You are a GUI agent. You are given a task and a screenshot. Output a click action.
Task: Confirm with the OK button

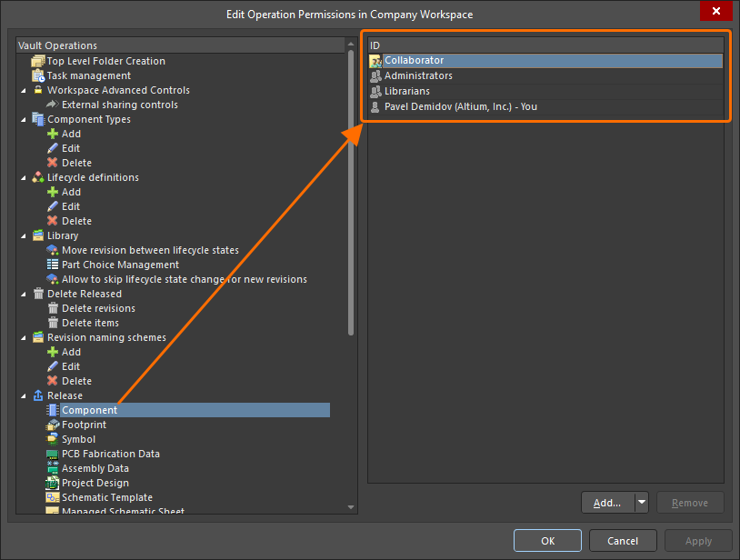tap(547, 541)
